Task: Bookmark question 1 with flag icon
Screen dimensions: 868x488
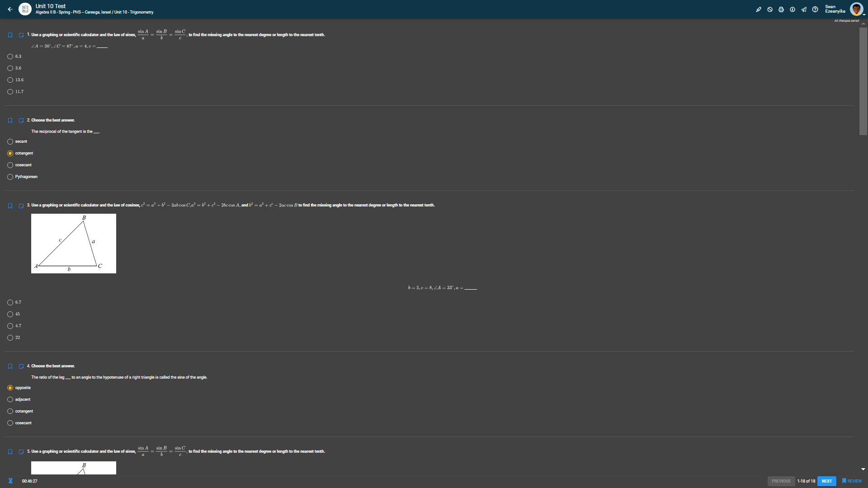Action: pos(10,35)
